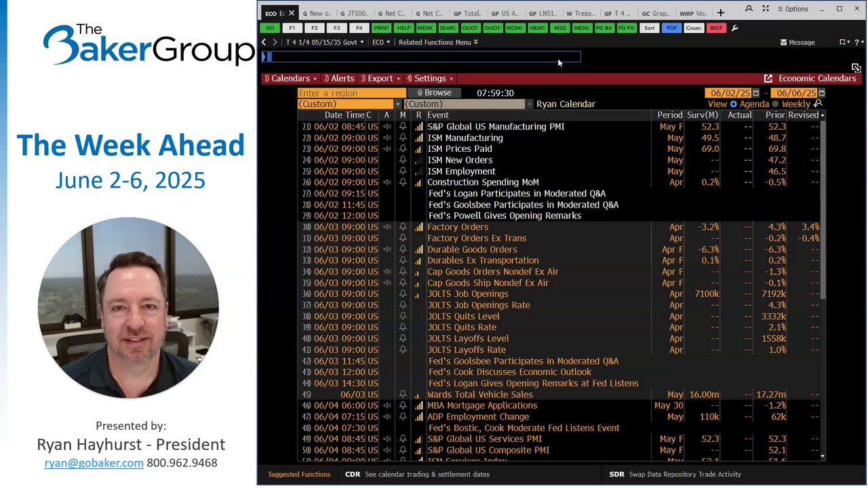This screenshot has width=868, height=488.
Task: Click the search person icon beside Weekly
Action: click(818, 104)
